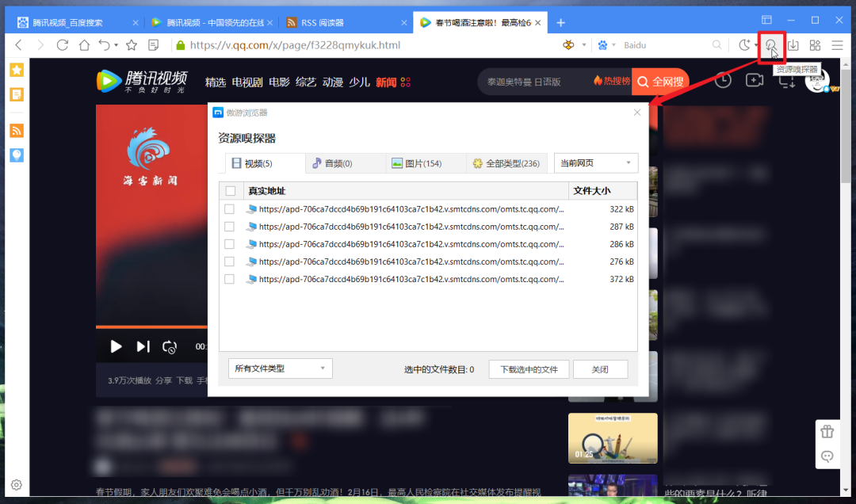This screenshot has width=856, height=504.
Task: Open the RSS feed icon in the left sidebar
Action: pyautogui.click(x=17, y=131)
